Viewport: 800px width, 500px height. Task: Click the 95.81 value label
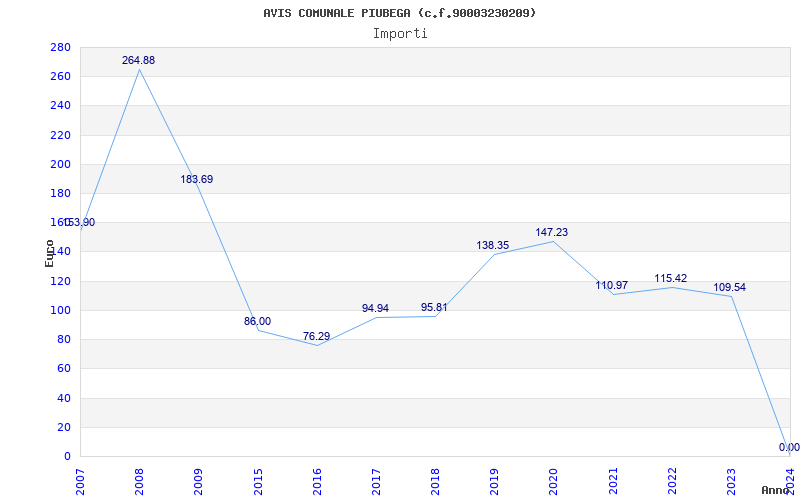click(x=434, y=308)
